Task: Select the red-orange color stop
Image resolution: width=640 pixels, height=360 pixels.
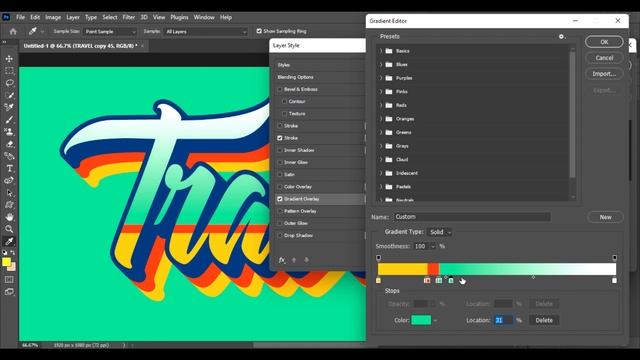Action: click(427, 280)
